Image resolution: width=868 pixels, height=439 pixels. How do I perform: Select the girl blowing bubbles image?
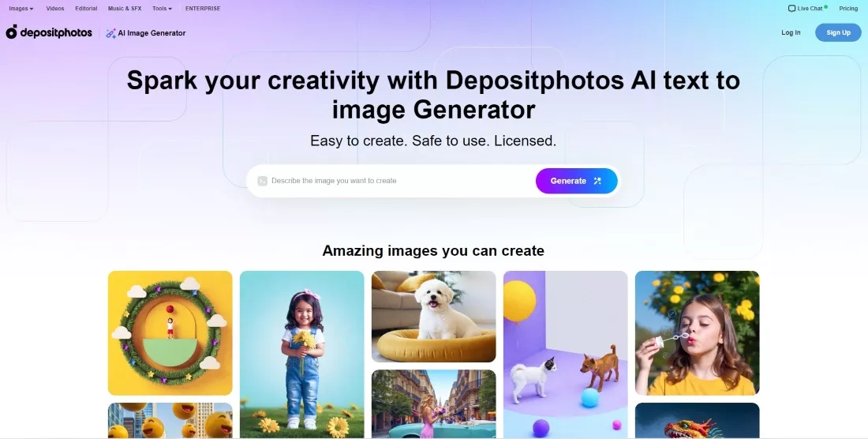697,332
